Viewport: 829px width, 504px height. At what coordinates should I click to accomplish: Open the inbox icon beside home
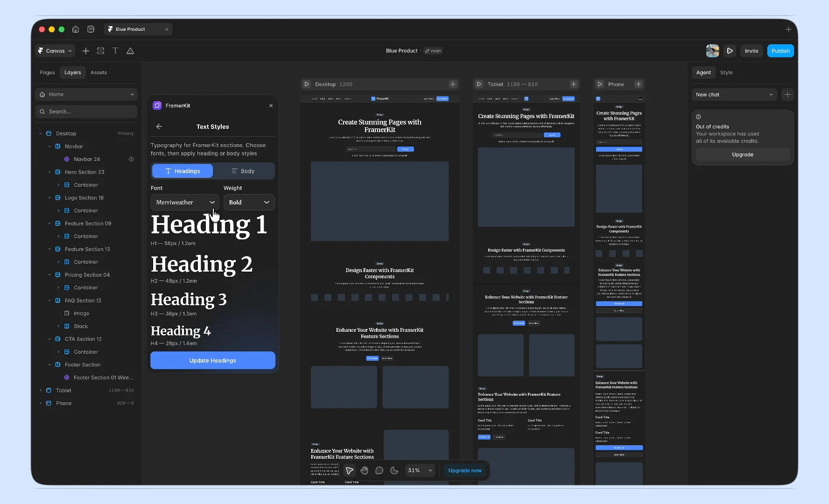[91, 29]
